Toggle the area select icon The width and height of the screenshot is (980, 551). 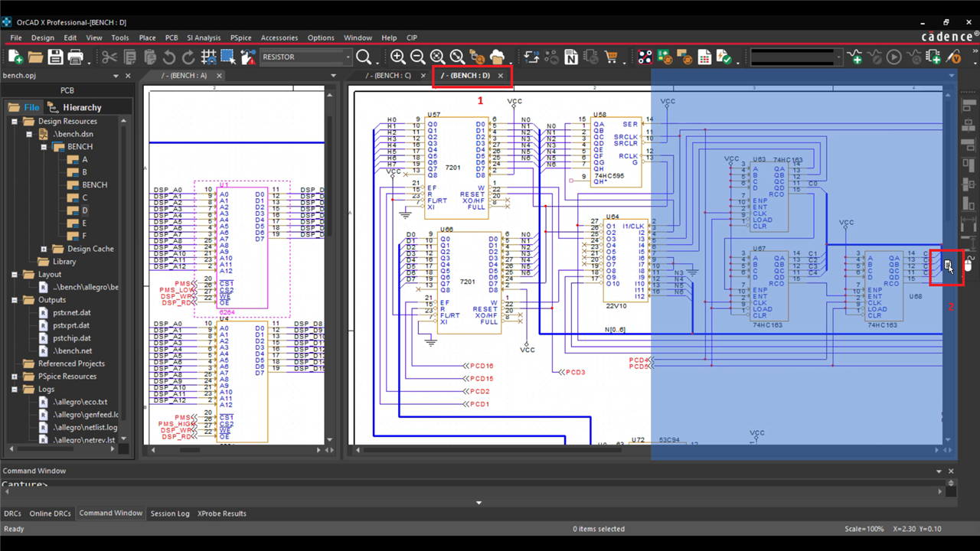point(228,57)
